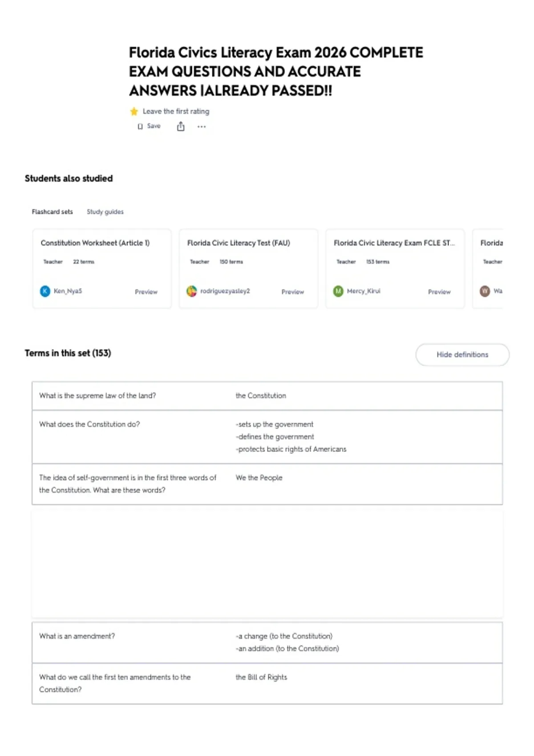The image size is (534, 756).
Task: Select the What is an amendment term row
Action: (267, 643)
